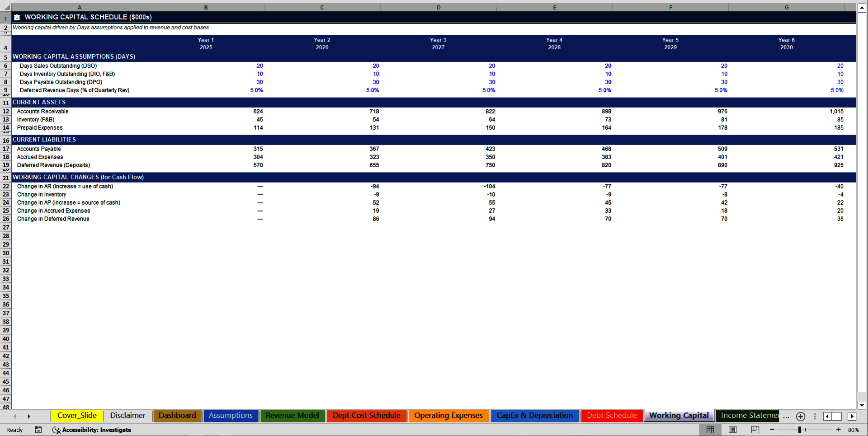Image resolution: width=868 pixels, height=436 pixels.
Task: Open the ellipsis to list all sheets
Action: pyautogui.click(x=786, y=417)
